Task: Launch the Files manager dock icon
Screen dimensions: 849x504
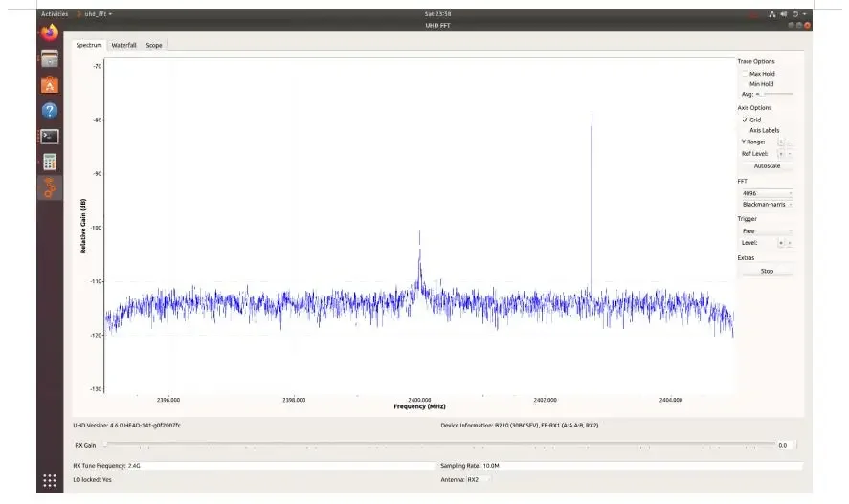Action: (50, 59)
